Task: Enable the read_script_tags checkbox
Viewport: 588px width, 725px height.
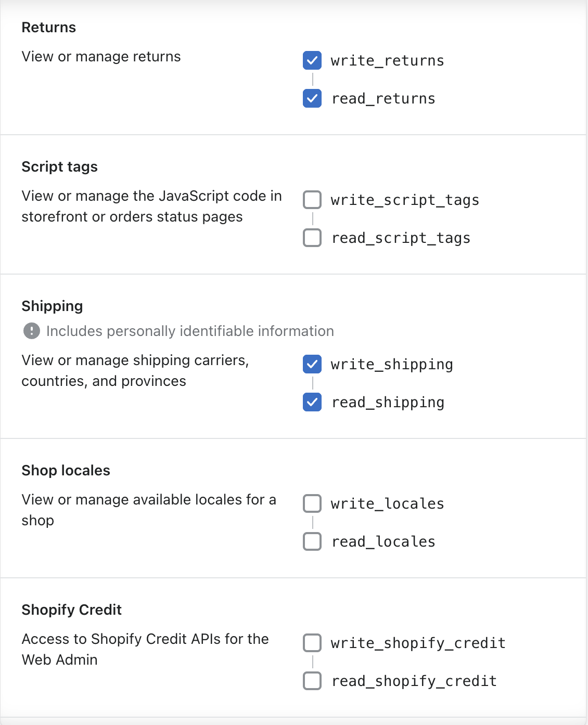Action: (x=312, y=238)
